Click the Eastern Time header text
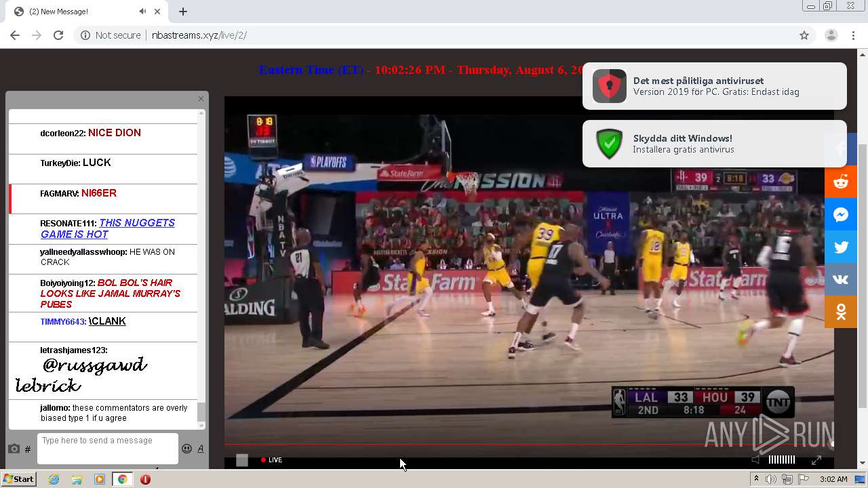The width and height of the screenshot is (868, 488). coord(313,70)
